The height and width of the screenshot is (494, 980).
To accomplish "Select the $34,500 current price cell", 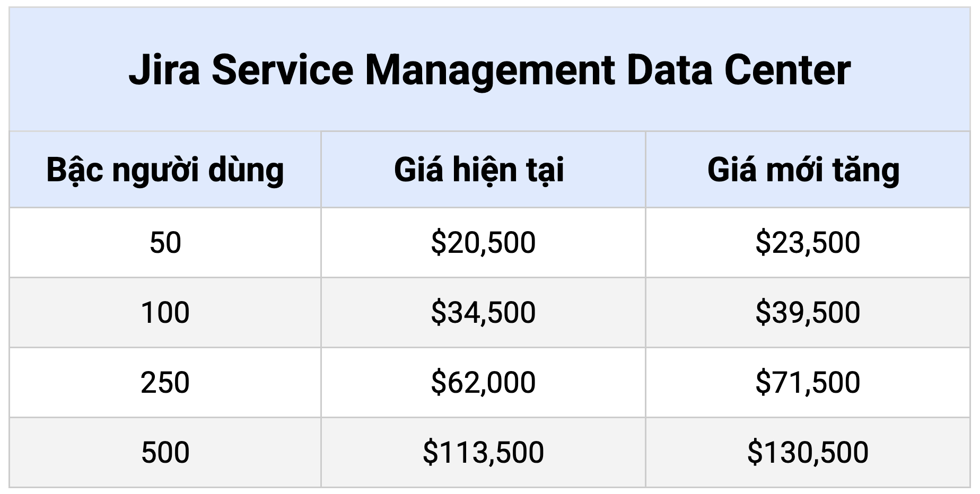I will click(483, 313).
